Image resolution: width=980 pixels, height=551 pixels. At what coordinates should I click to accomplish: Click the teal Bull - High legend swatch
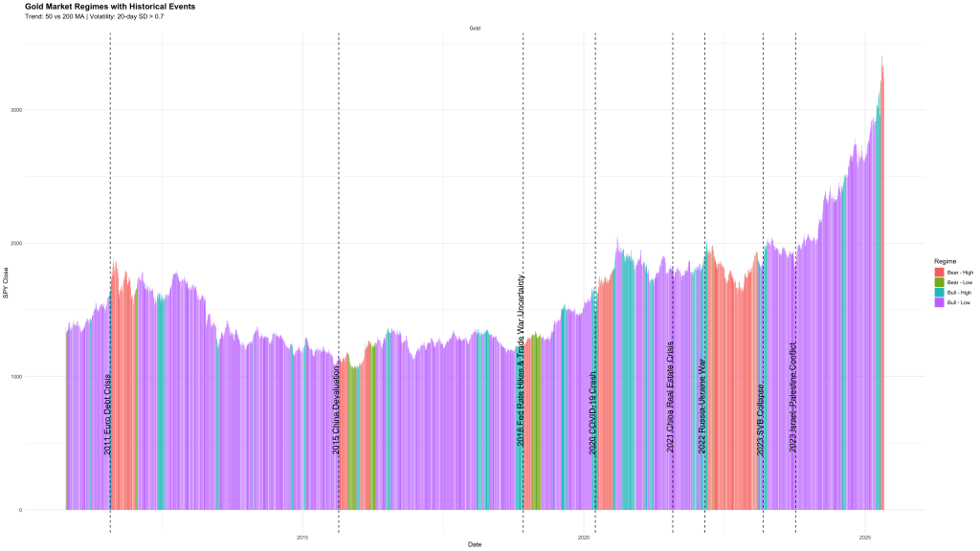pos(939,292)
